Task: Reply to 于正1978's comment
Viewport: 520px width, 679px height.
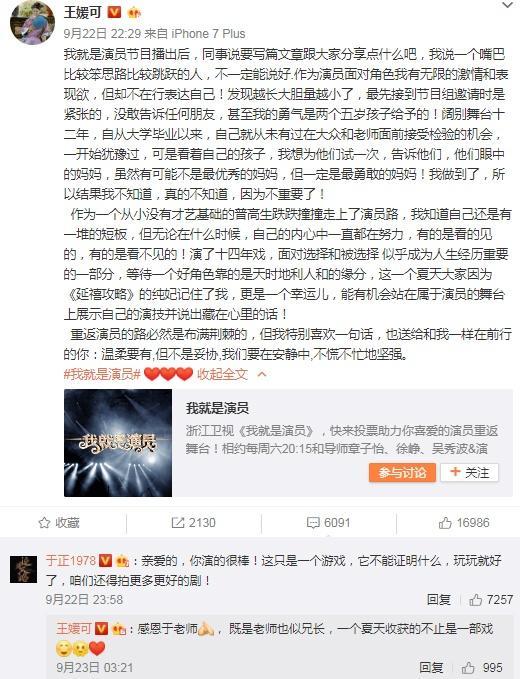Action: pyautogui.click(x=439, y=599)
